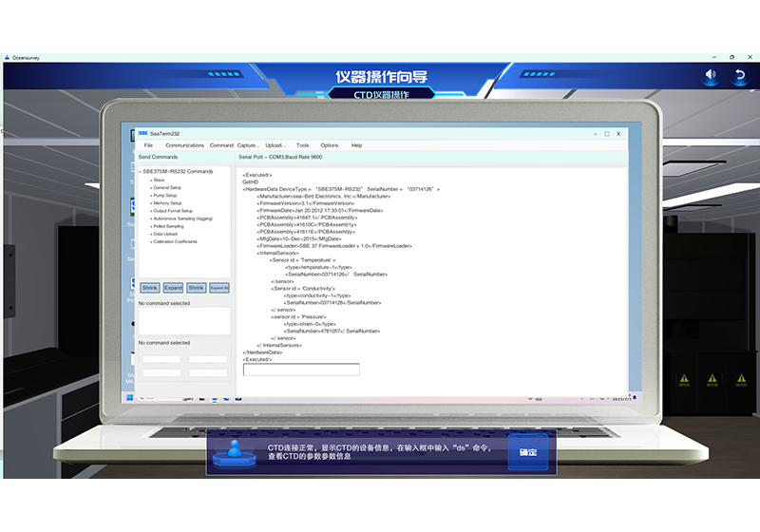760x532 pixels.
Task: Expand the Calibration Coefficients node
Action: tap(151, 241)
